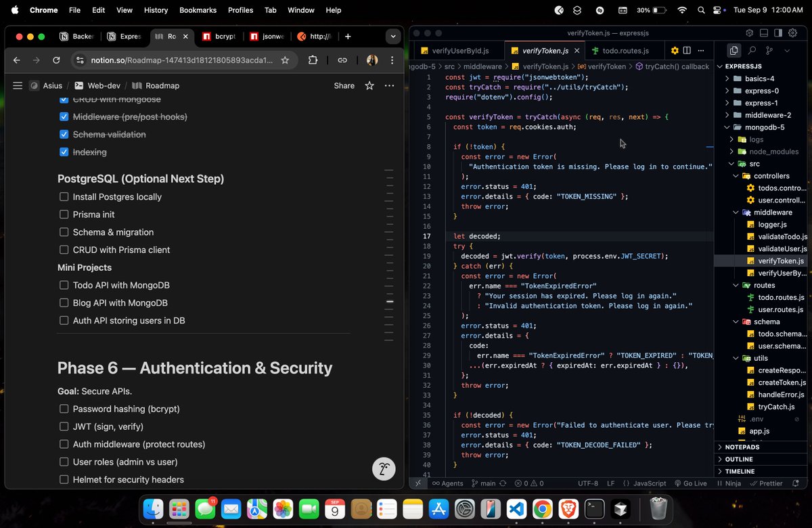Screen dimensions: 812x528
Task: Uncheck the Indexing checkbox
Action: tap(64, 152)
